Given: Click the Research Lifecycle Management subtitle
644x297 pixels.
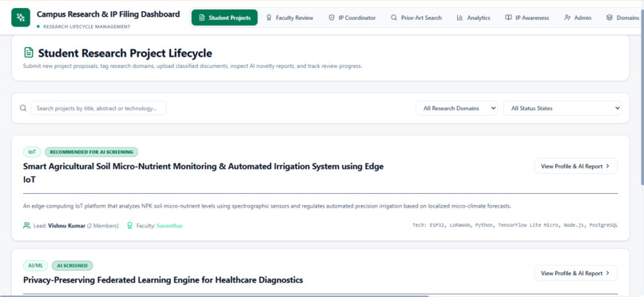Looking at the screenshot, I should tap(86, 26).
